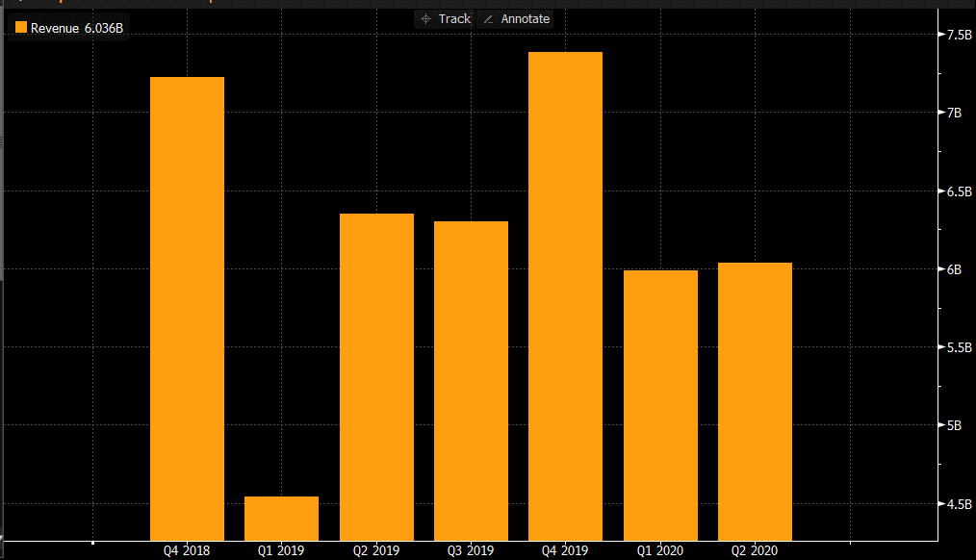976x560 pixels.
Task: Click the Q2 2019 x-axis label
Action: point(376,551)
